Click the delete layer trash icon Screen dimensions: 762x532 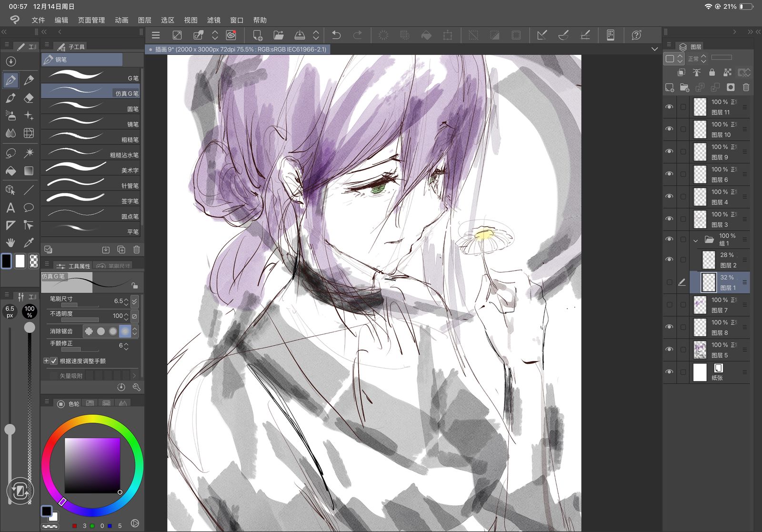[746, 87]
